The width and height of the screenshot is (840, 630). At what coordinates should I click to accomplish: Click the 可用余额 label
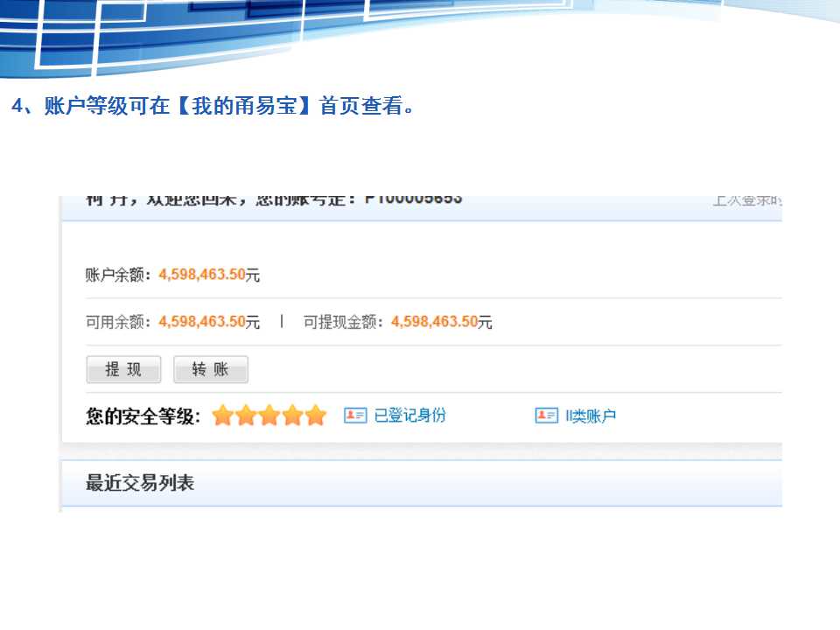click(118, 322)
